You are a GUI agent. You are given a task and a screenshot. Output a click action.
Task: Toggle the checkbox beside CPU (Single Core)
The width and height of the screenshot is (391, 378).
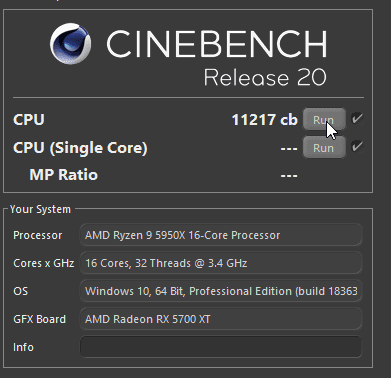(357, 147)
